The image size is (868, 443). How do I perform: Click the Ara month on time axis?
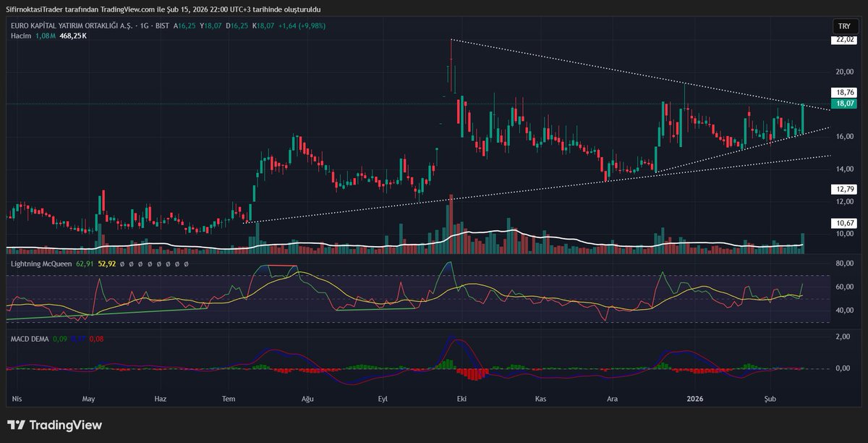click(x=612, y=399)
